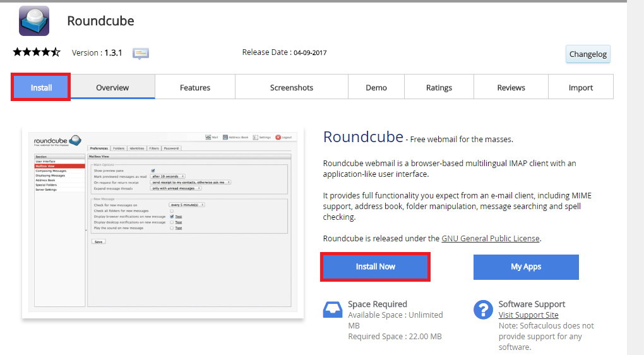This screenshot has width=644, height=355.
Task: Click the Software Support question mark icon
Action: [483, 310]
